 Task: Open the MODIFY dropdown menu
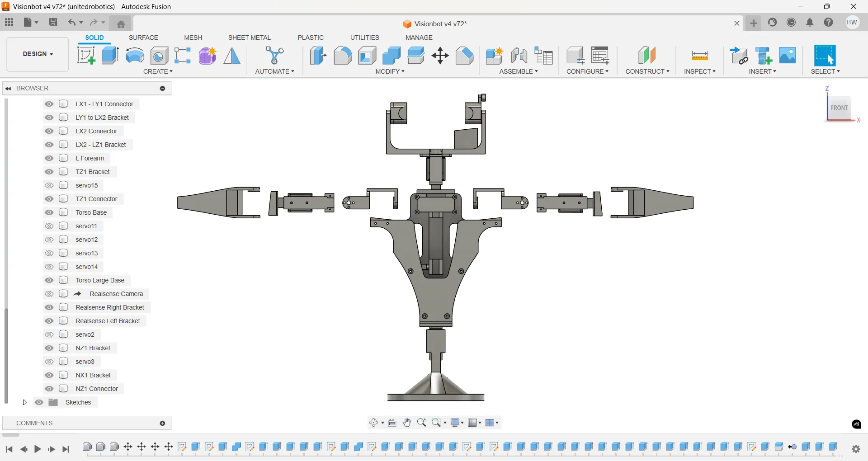tap(390, 71)
